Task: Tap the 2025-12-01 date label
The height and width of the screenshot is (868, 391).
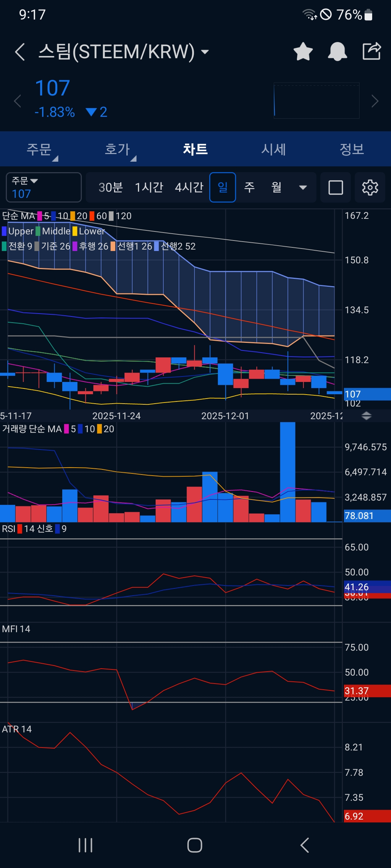Action: coord(225,416)
